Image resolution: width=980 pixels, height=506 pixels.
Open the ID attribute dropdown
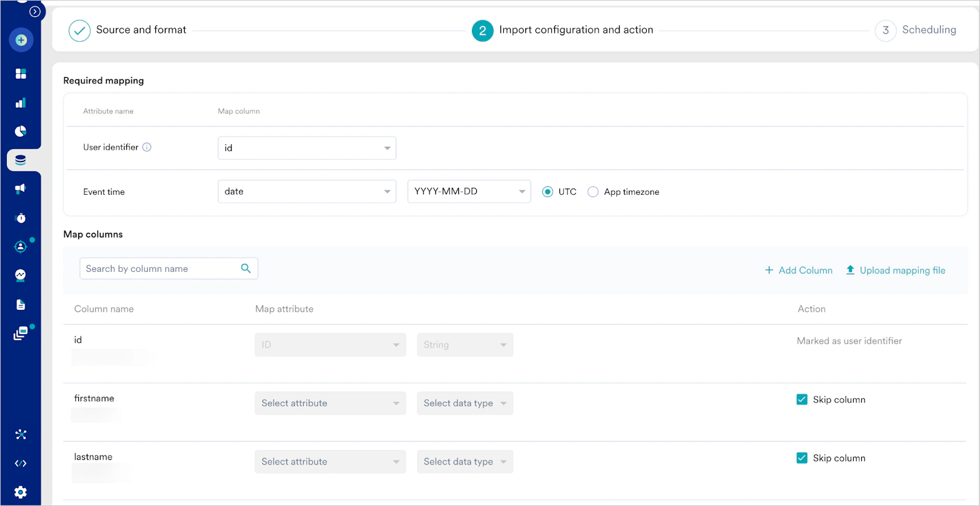tap(330, 345)
